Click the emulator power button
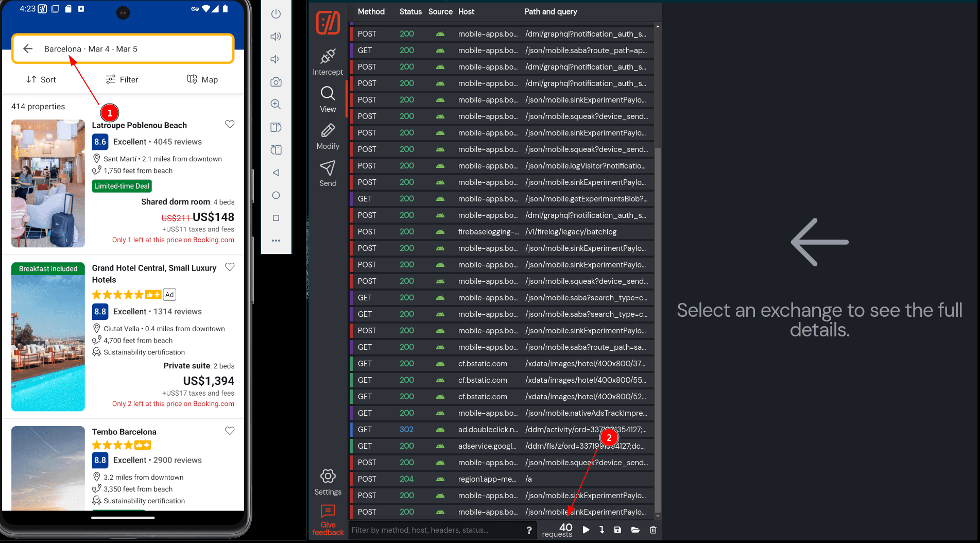Image resolution: width=980 pixels, height=543 pixels. point(276,14)
